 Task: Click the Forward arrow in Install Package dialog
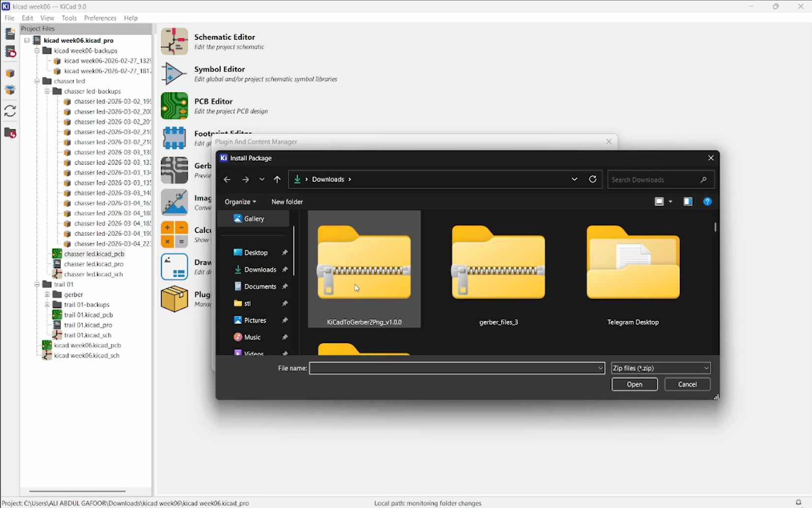(x=245, y=179)
